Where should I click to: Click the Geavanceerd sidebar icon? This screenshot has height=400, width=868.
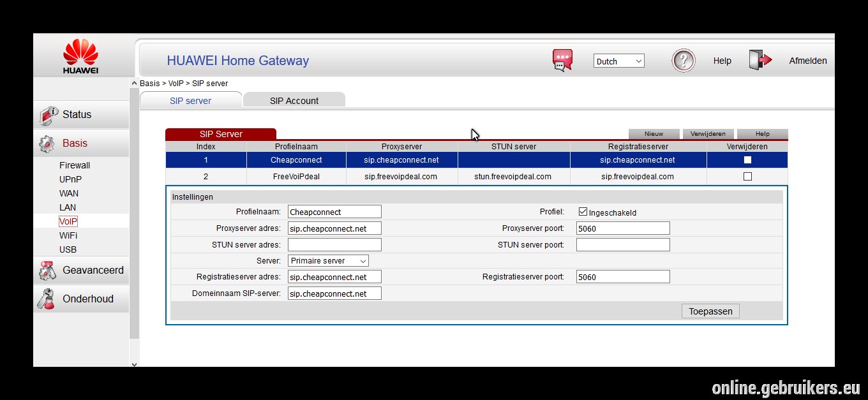point(47,270)
